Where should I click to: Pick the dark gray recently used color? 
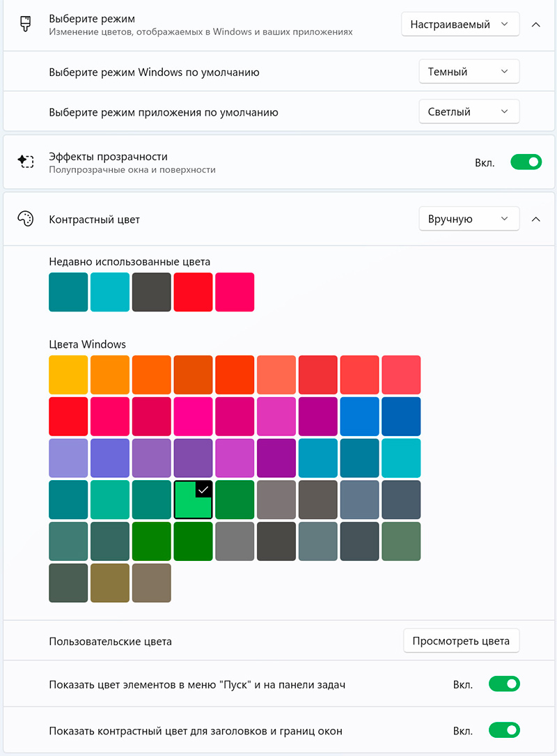tap(151, 292)
